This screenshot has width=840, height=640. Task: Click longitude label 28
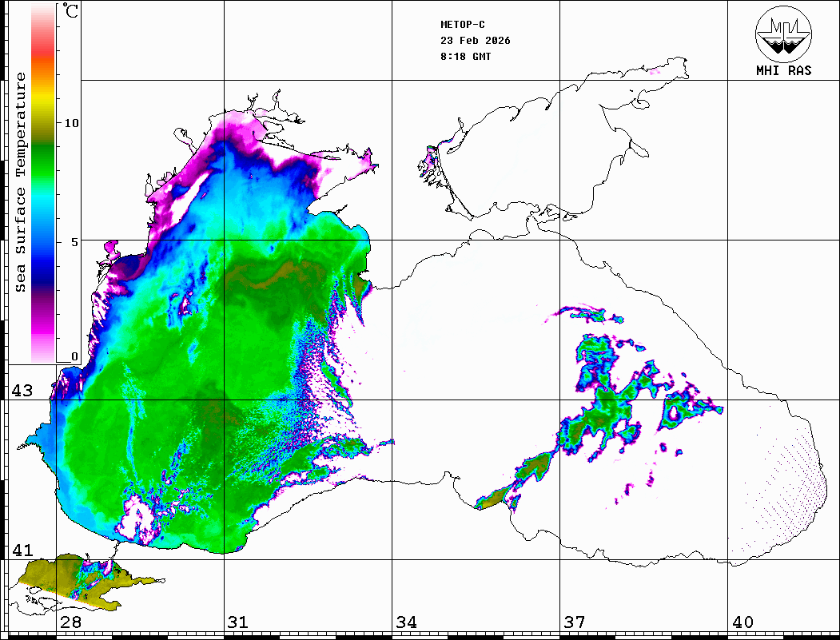coord(70,622)
